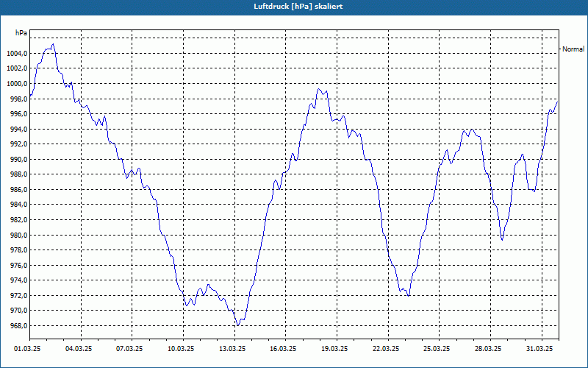The width and height of the screenshot is (588, 368).
Task: Click the 986,0 y-axis value
Action: coord(18,190)
